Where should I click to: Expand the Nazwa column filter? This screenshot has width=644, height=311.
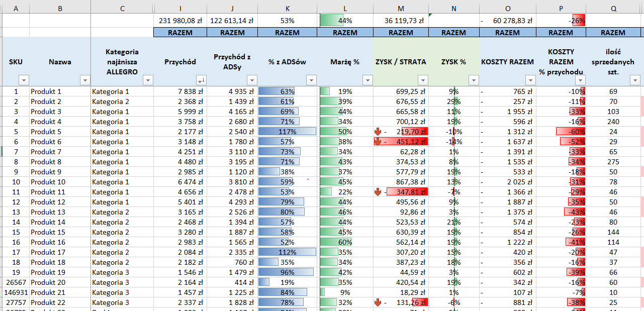coord(85,80)
